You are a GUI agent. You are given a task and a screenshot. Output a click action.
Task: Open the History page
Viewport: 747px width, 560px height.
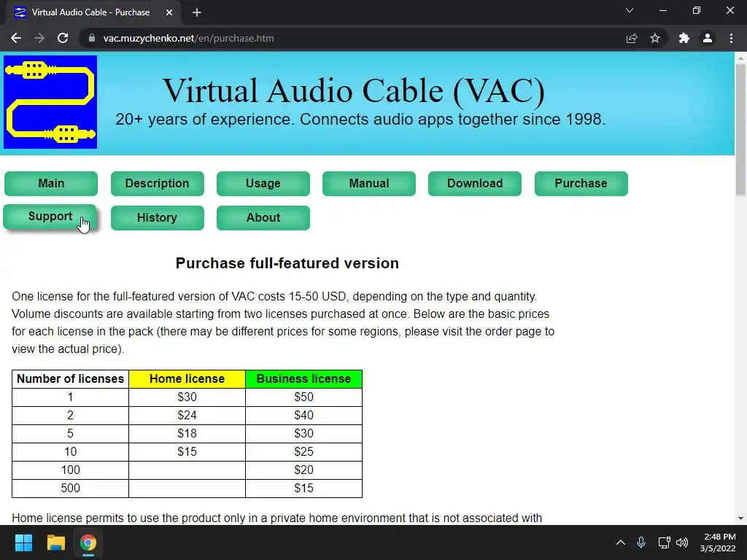pos(158,217)
